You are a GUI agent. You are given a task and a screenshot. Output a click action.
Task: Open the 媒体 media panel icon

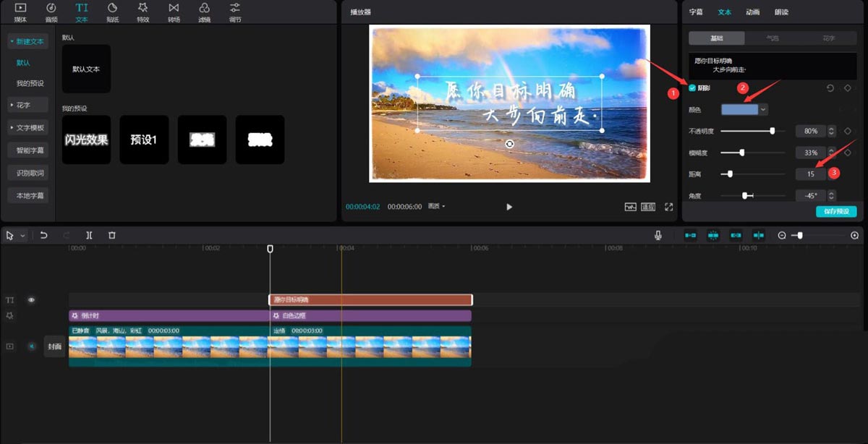20,12
